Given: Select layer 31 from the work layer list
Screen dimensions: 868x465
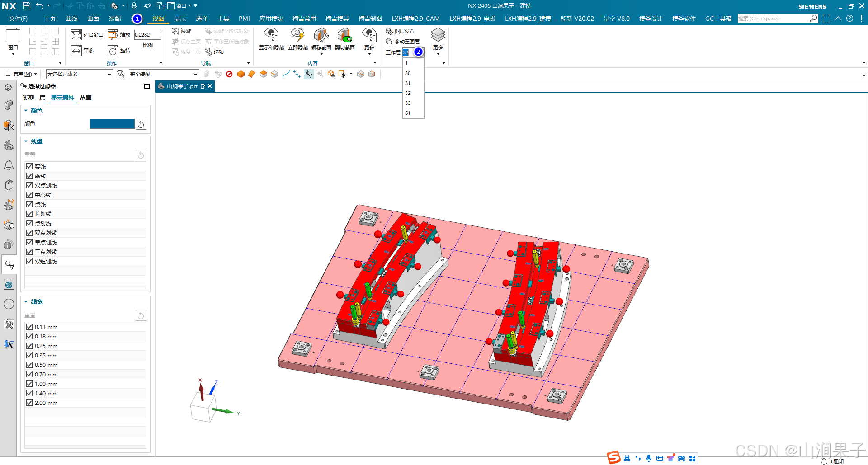Looking at the screenshot, I should (413, 83).
